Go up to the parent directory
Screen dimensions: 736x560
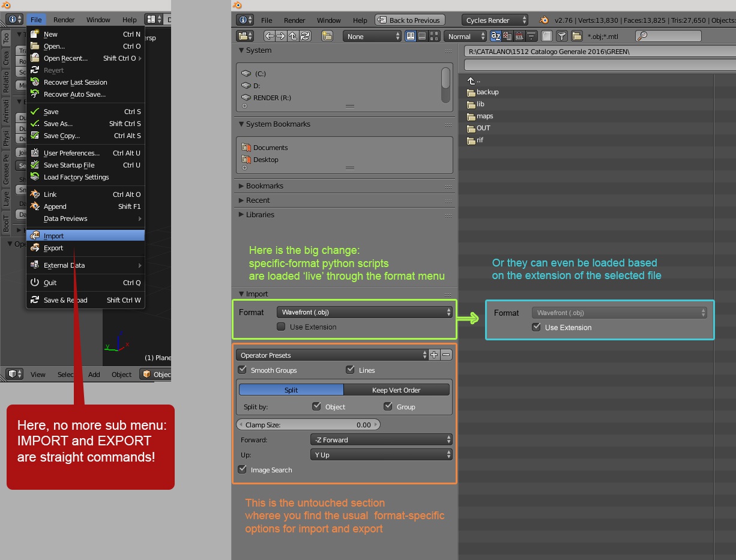292,36
